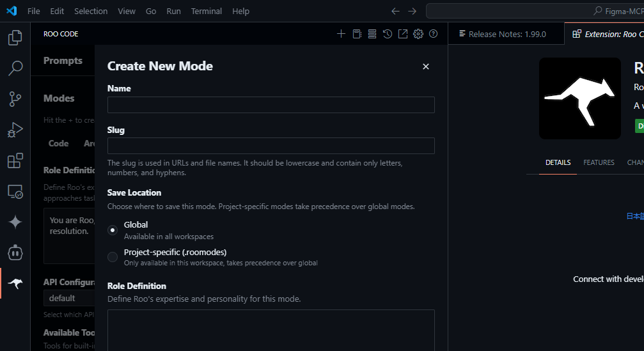Open Roo Code in editor pop-out icon
The image size is (644, 351).
[x=403, y=34]
